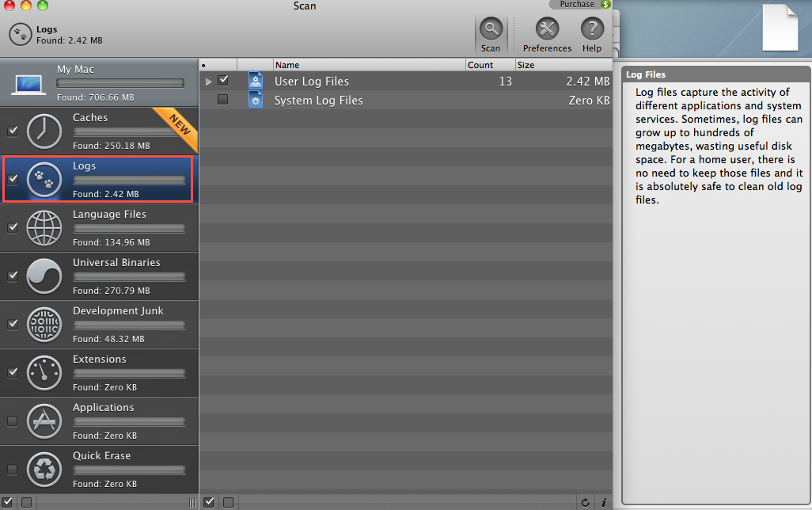Click the Quick Erase recycle icon
This screenshot has width=812, height=510.
(44, 470)
